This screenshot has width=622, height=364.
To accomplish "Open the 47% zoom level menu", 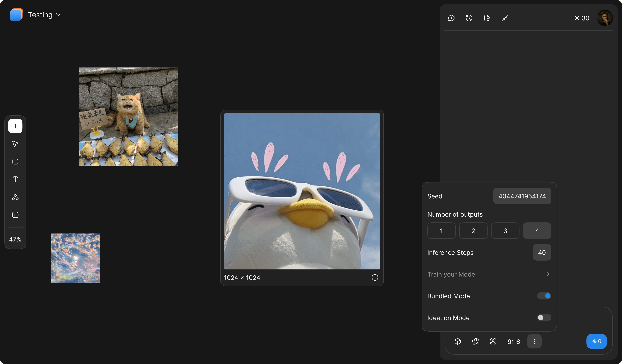I will pos(15,239).
